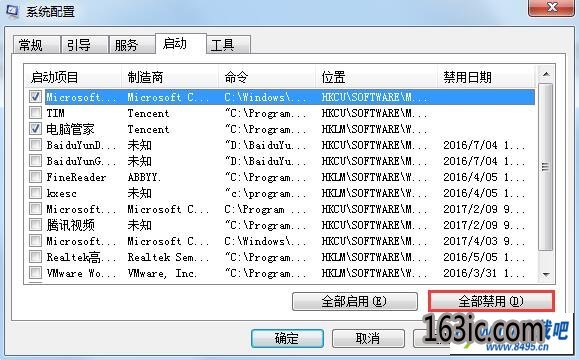
Task: Uncheck the selected Microsoft startup item checkbox
Action: [x=35, y=97]
